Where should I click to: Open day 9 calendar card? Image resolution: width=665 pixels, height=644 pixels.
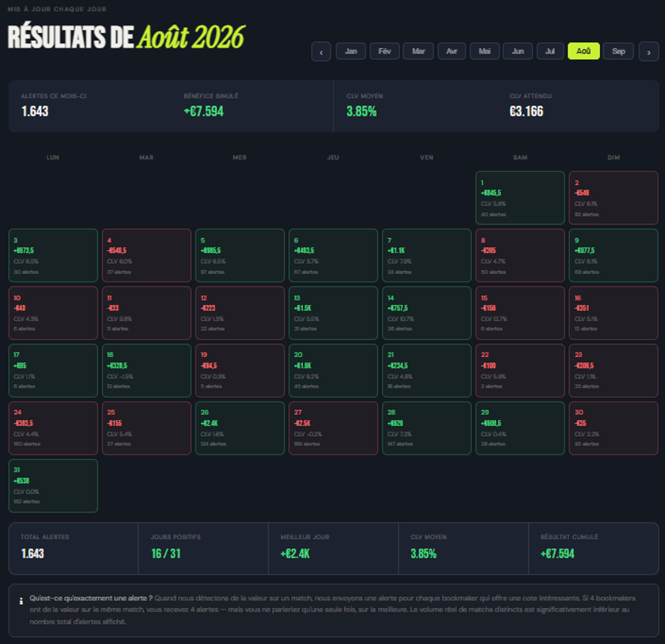pos(613,255)
